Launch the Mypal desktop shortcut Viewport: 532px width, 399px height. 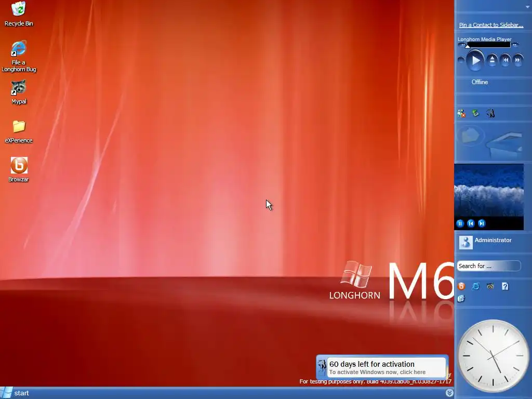pos(19,92)
